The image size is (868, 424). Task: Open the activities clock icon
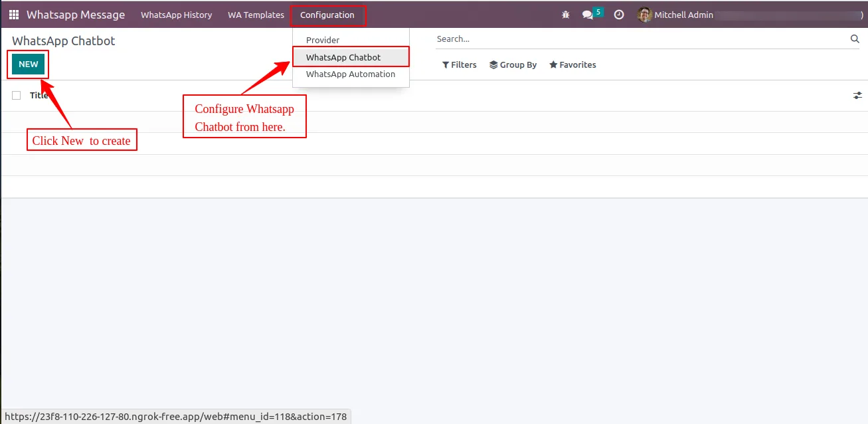619,15
